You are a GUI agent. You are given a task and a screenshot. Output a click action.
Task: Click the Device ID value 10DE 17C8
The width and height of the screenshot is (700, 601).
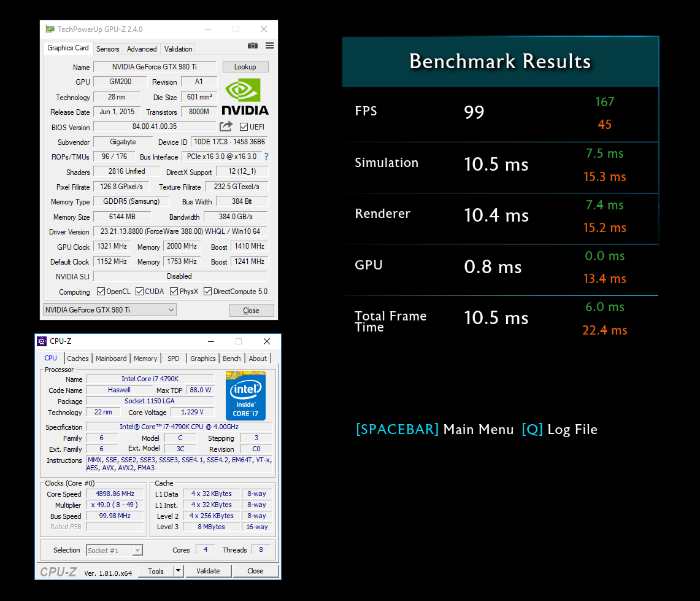coord(229,142)
